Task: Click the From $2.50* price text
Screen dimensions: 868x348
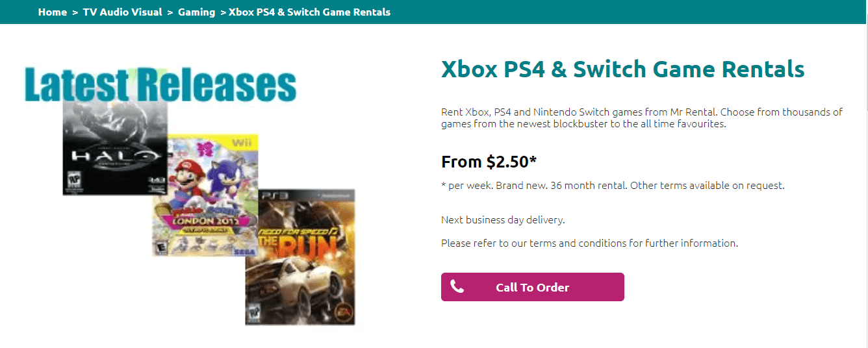Action: click(x=489, y=162)
